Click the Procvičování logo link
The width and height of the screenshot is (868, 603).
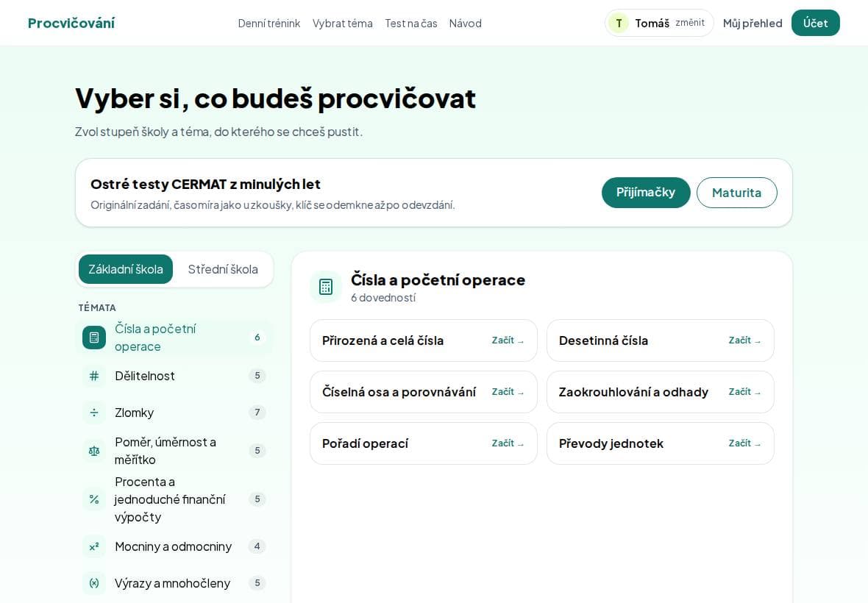pyautogui.click(x=71, y=24)
